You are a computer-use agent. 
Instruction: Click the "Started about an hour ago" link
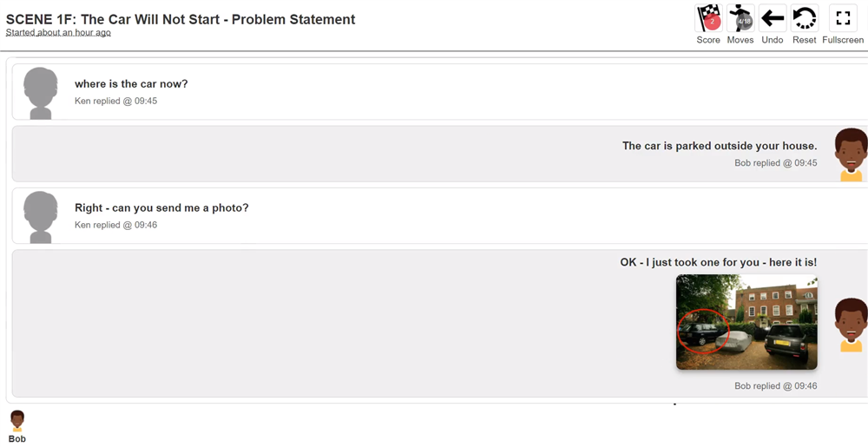pos(58,33)
